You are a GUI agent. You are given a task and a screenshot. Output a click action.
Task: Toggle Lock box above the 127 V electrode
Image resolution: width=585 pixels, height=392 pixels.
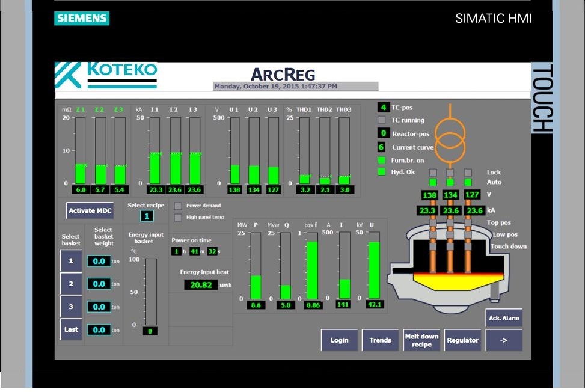[x=468, y=173]
